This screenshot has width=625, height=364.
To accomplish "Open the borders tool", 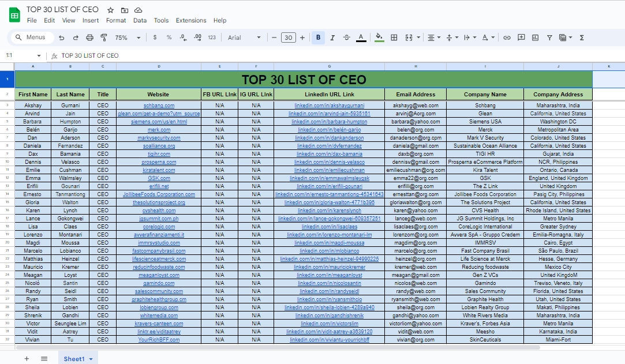I will (394, 37).
